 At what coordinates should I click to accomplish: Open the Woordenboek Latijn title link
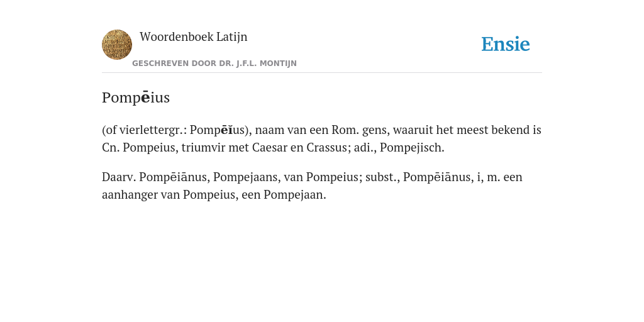point(194,36)
